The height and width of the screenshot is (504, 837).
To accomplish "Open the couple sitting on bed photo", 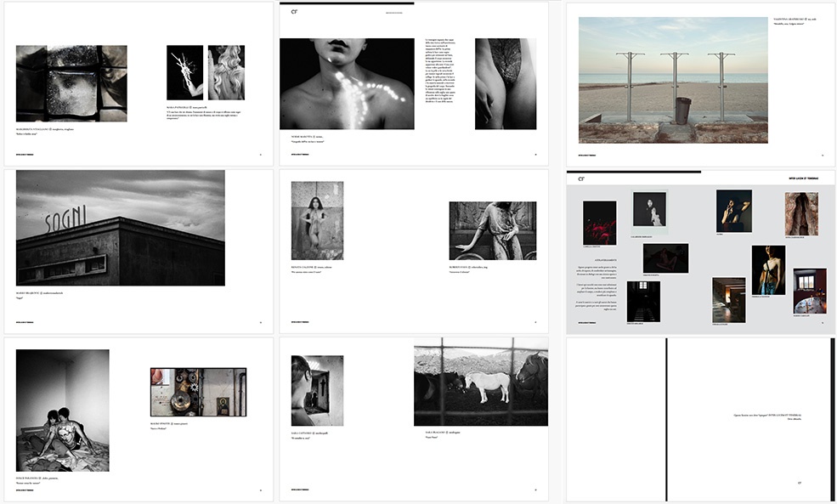I will (x=62, y=411).
